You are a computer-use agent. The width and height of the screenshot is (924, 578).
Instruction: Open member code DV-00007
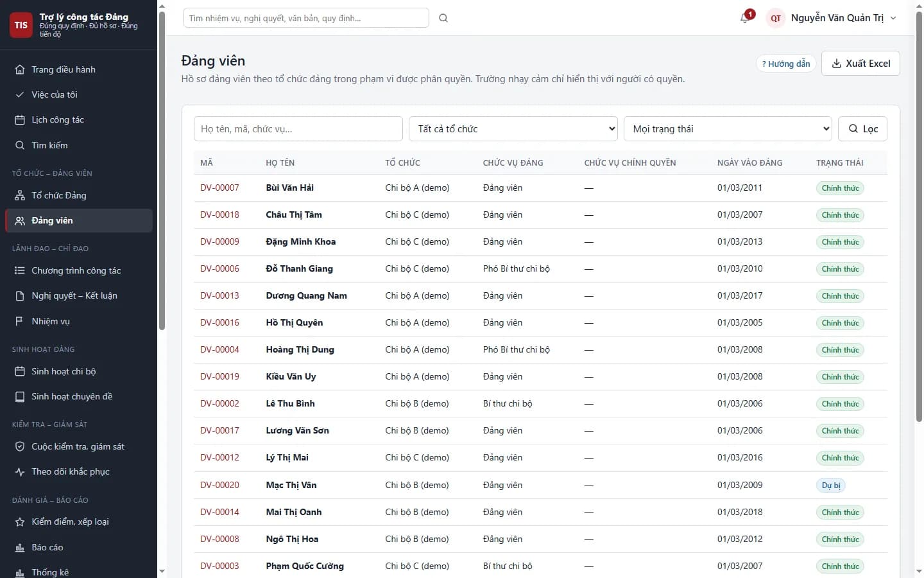pos(219,188)
